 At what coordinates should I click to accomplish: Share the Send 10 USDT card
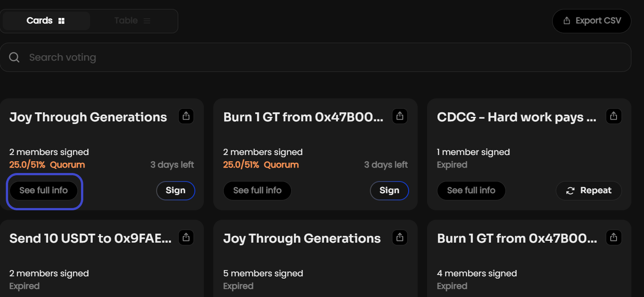pos(186,237)
